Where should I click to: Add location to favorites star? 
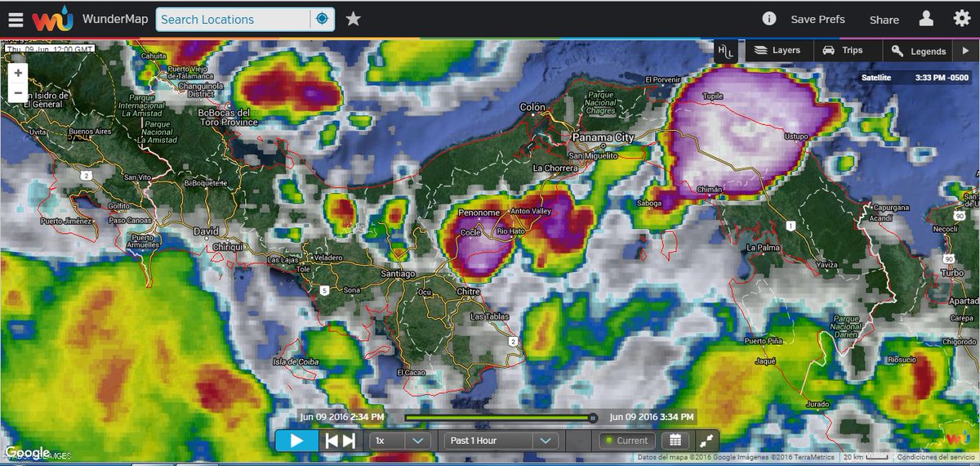353,19
